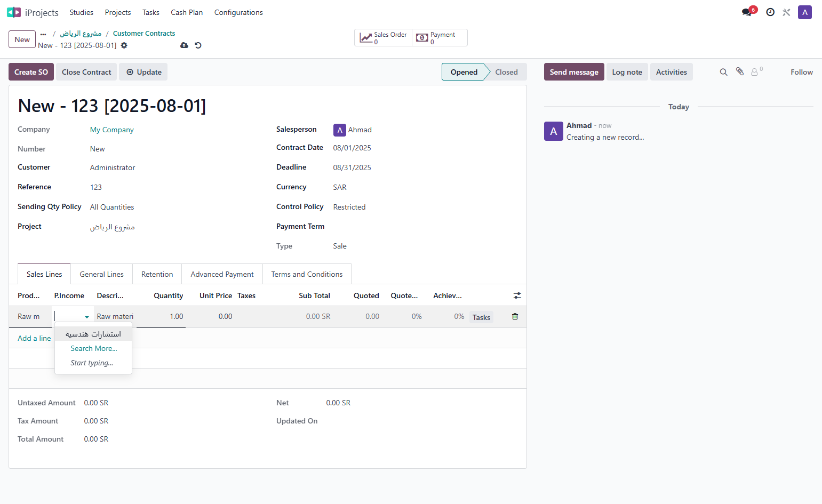822x504 pixels.
Task: Click the Follow button
Action: click(x=802, y=72)
